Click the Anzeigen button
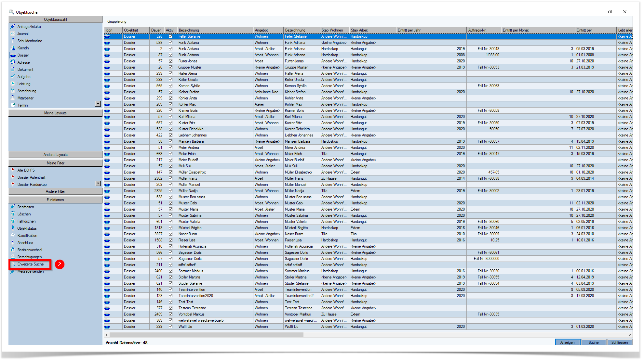The width and height of the screenshot is (644, 361). [568, 342]
